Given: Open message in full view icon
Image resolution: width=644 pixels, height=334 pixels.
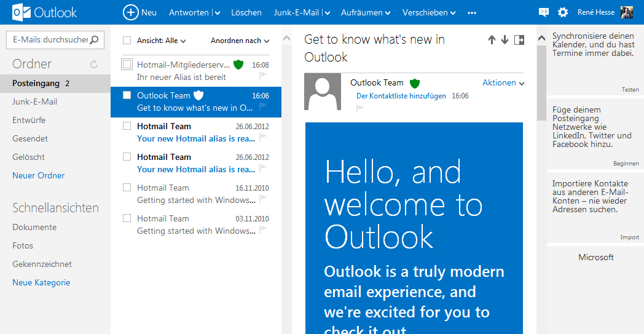Looking at the screenshot, I should click(519, 40).
